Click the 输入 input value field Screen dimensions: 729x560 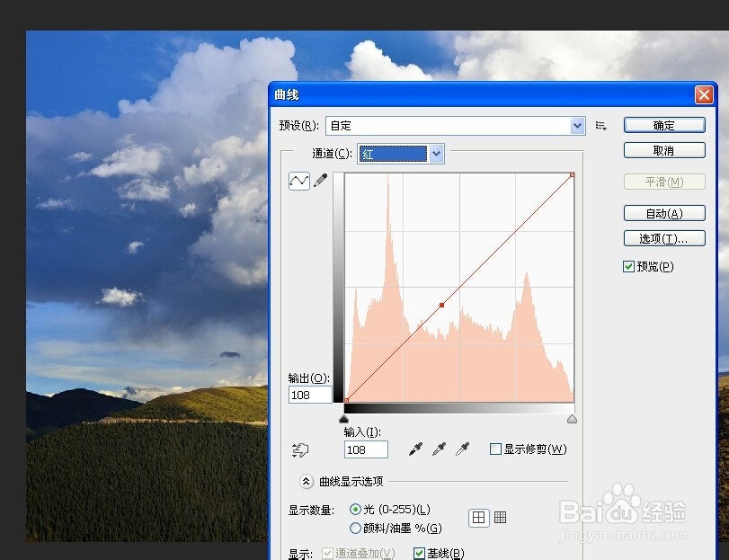coord(365,449)
